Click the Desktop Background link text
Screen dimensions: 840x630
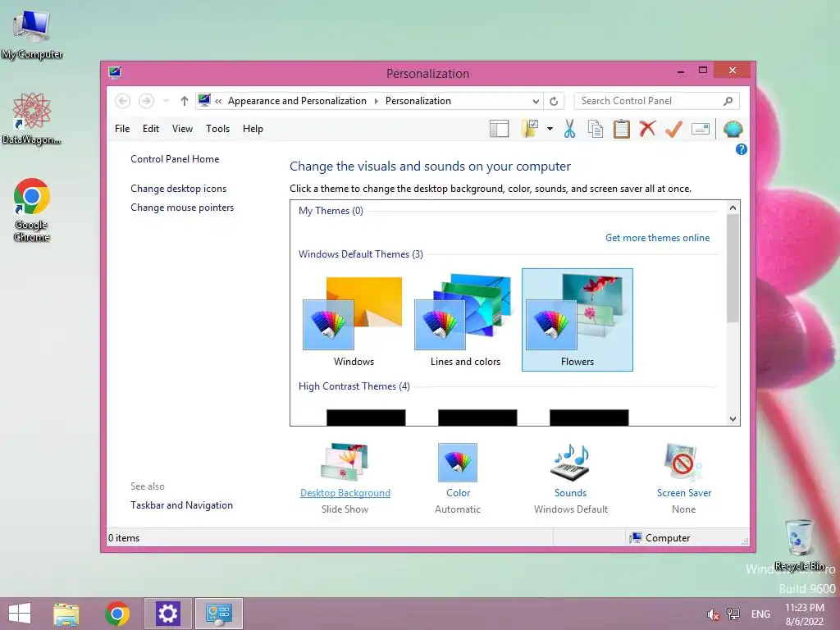pyautogui.click(x=345, y=493)
